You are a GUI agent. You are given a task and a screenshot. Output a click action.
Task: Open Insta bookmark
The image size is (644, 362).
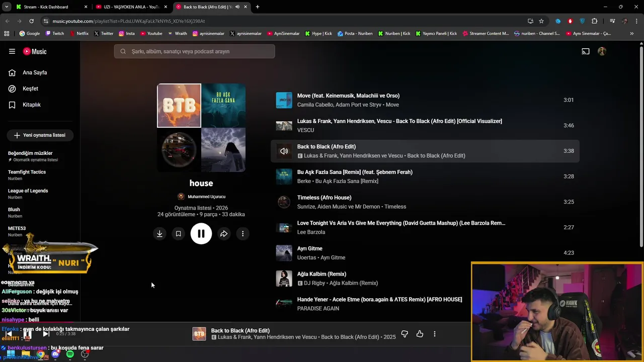[127, 34]
